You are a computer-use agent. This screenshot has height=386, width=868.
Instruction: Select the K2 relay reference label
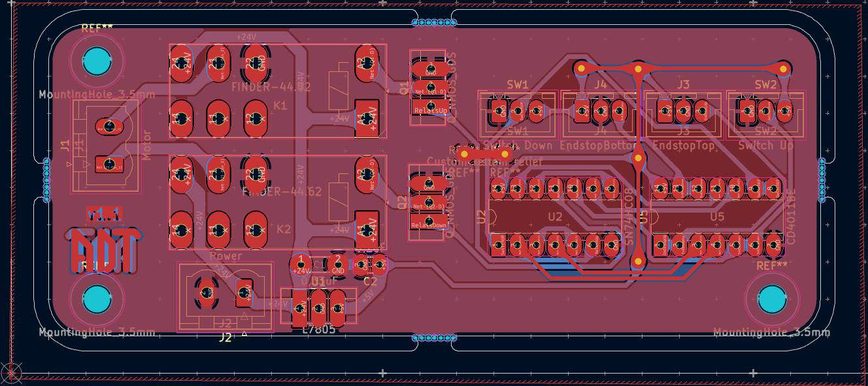(283, 230)
